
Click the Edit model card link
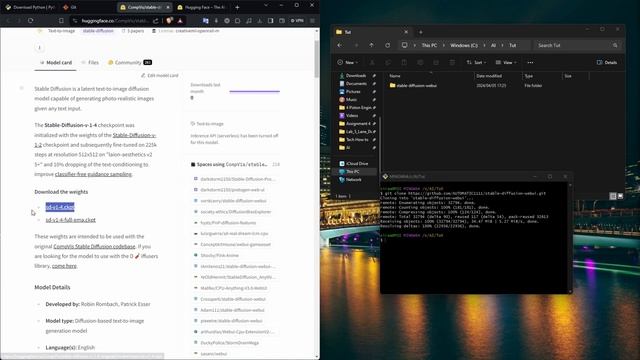tap(160, 76)
